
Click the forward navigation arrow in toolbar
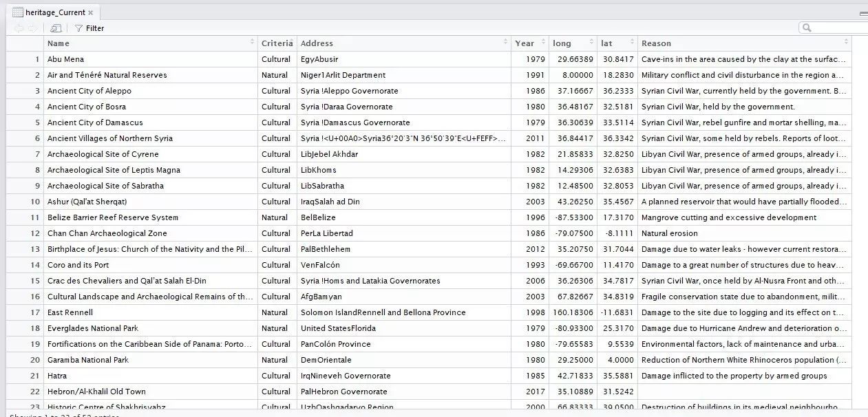click(32, 28)
